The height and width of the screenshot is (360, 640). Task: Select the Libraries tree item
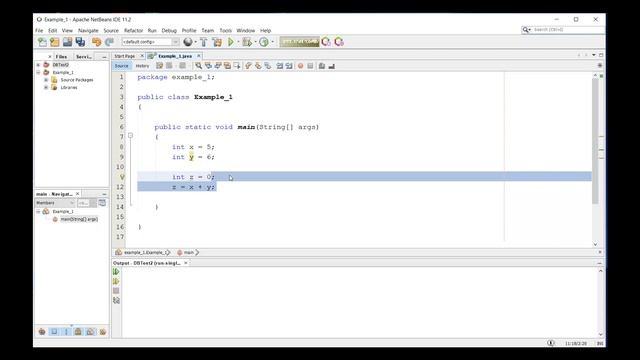pyautogui.click(x=69, y=87)
